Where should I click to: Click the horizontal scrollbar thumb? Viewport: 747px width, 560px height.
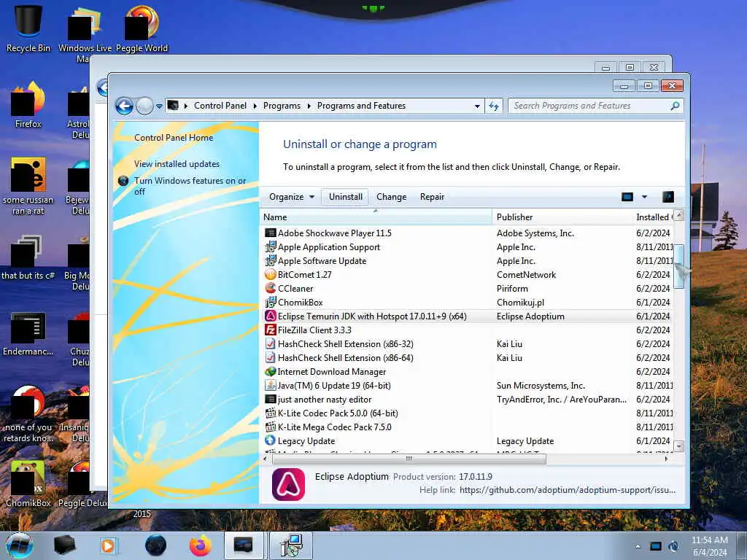tap(409, 459)
